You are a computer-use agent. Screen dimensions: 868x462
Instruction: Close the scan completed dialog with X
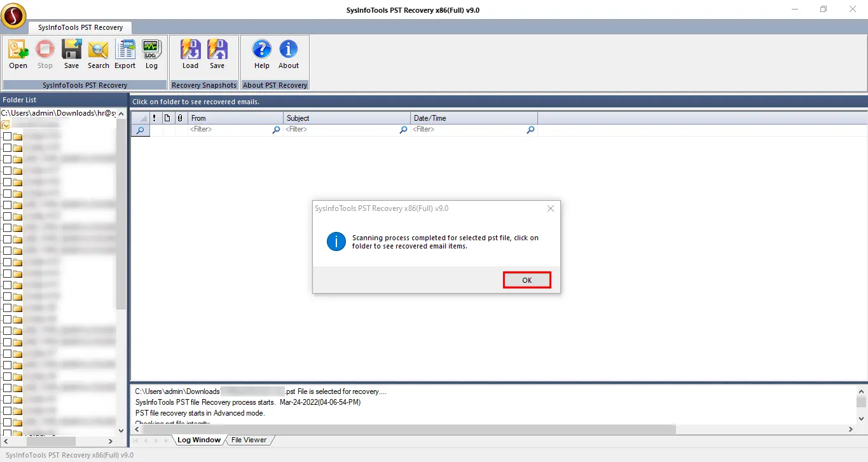point(551,208)
